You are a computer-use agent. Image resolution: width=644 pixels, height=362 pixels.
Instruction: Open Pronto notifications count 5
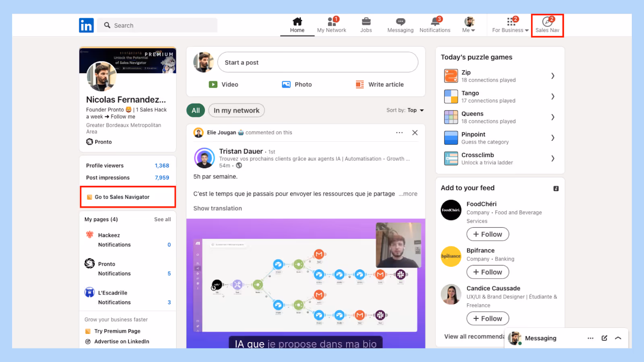169,274
